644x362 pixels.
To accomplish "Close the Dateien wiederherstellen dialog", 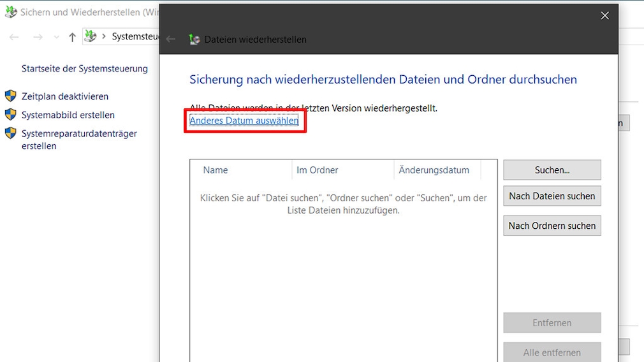I will coord(604,16).
